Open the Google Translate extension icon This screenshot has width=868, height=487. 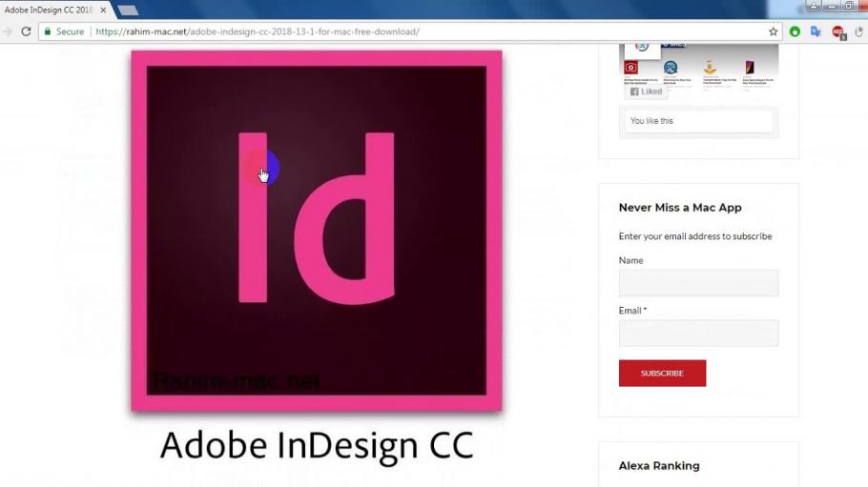[x=816, y=31]
